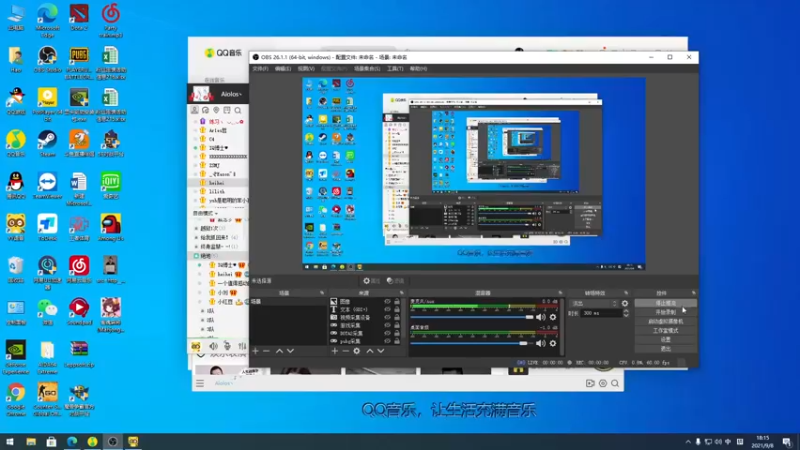Mute the desktop audio speaker icon
Screen dimensions: 800x450
[x=540, y=343]
